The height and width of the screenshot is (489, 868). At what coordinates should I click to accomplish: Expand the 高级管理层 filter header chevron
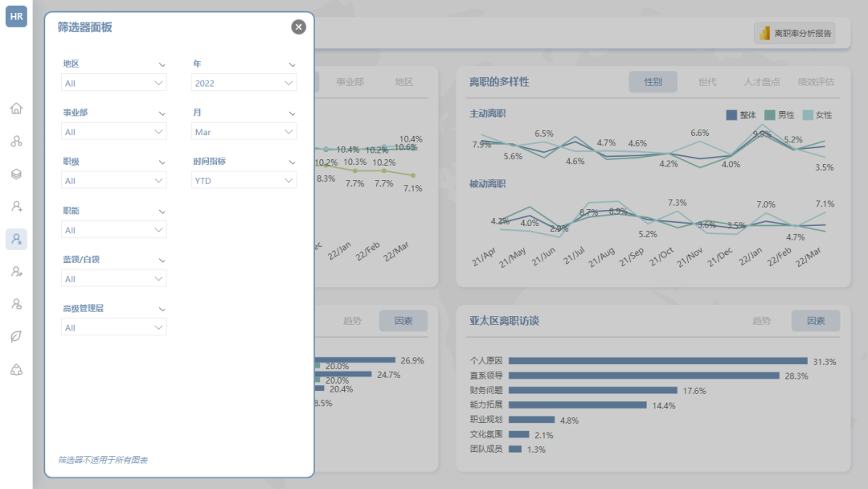(162, 309)
